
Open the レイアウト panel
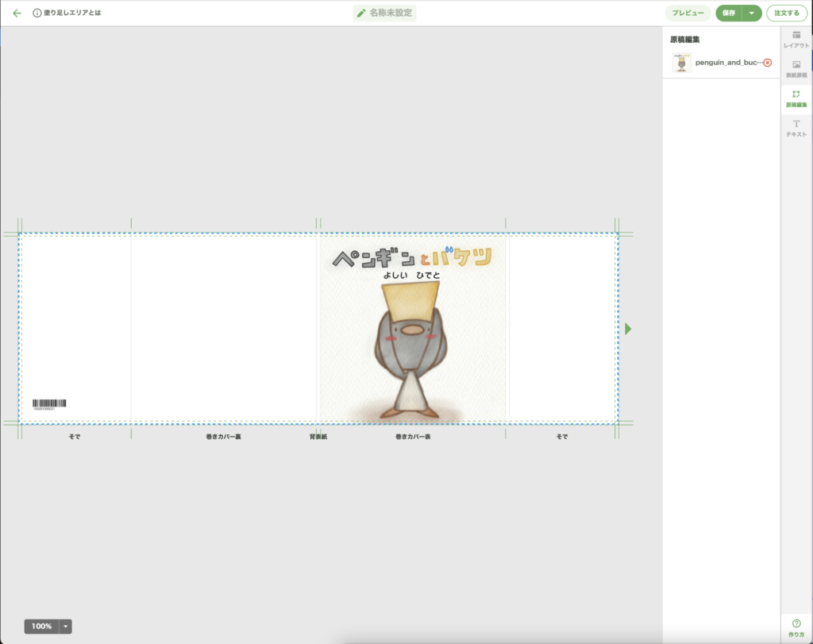point(796,40)
